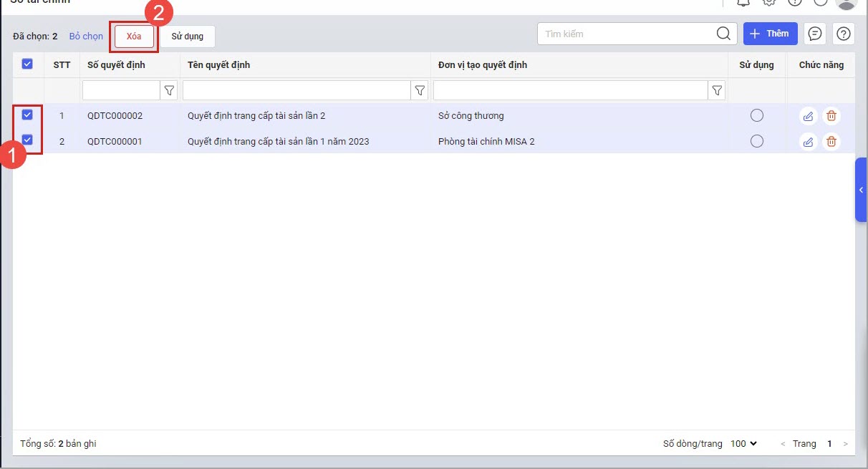The height and width of the screenshot is (469, 868).
Task: Open notifications bell in top bar
Action: point(743,2)
